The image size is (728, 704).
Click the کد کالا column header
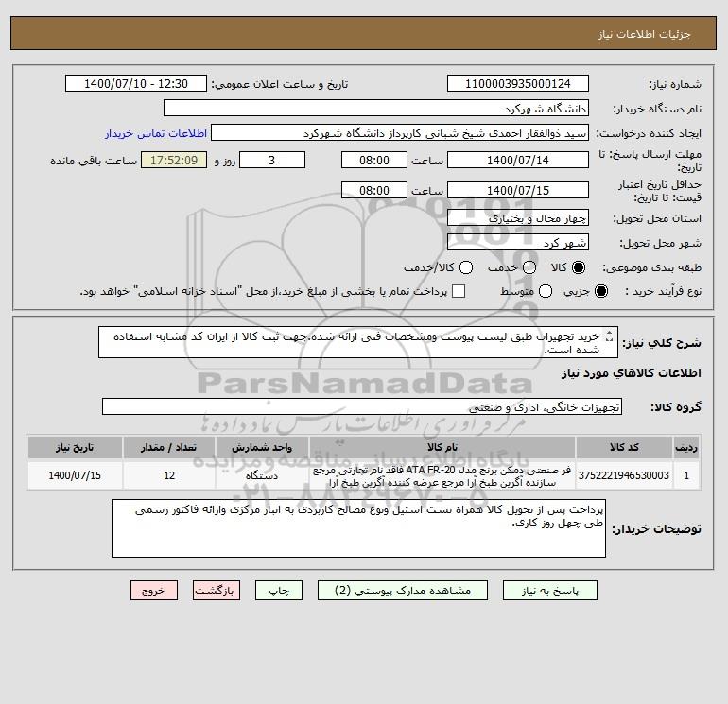point(624,447)
